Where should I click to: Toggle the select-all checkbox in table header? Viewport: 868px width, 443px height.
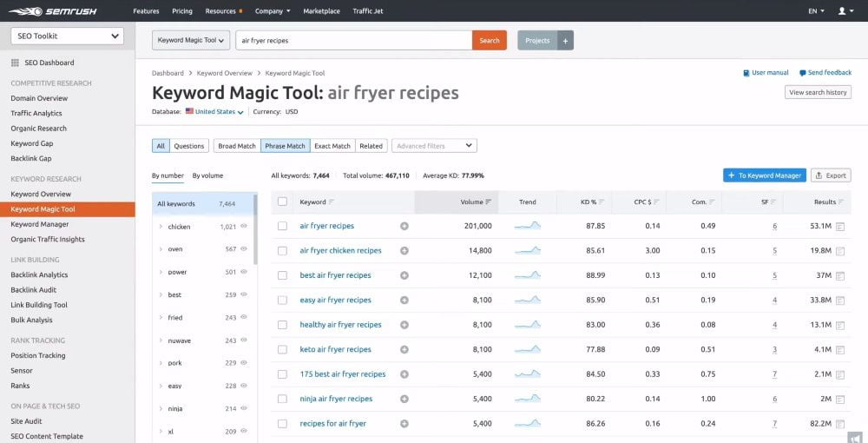coord(282,202)
